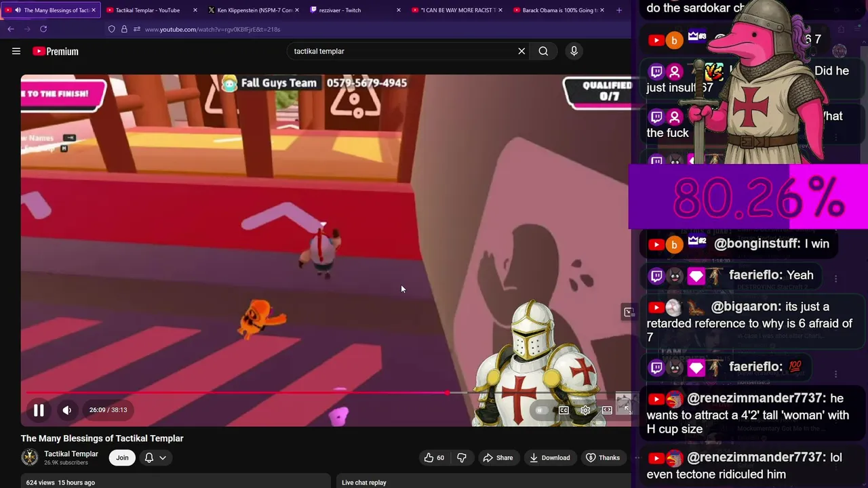868x488 pixels.
Task: Switch to the Ken Klippenstein X tab
Action: click(254, 10)
